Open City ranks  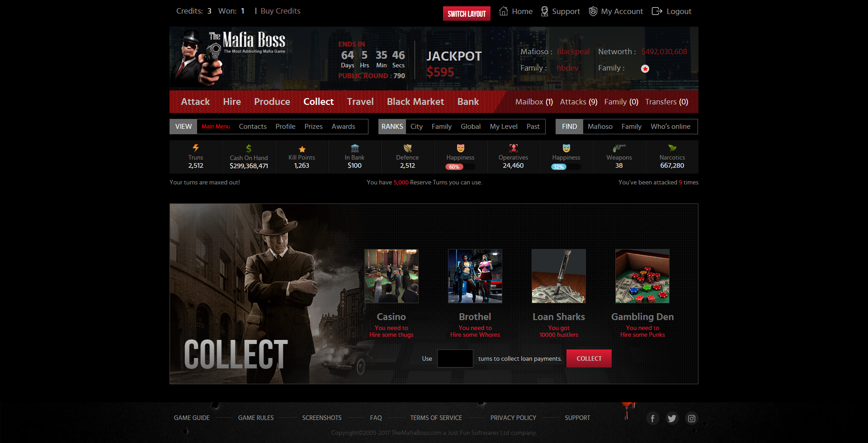coord(416,127)
